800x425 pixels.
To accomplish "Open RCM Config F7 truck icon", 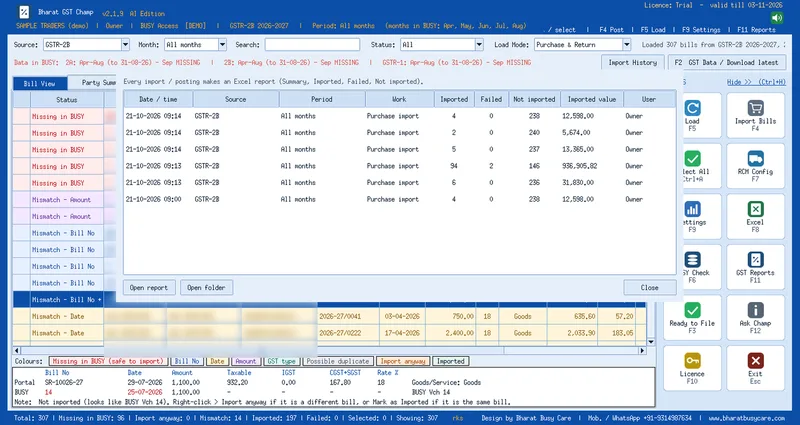I will (x=755, y=159).
